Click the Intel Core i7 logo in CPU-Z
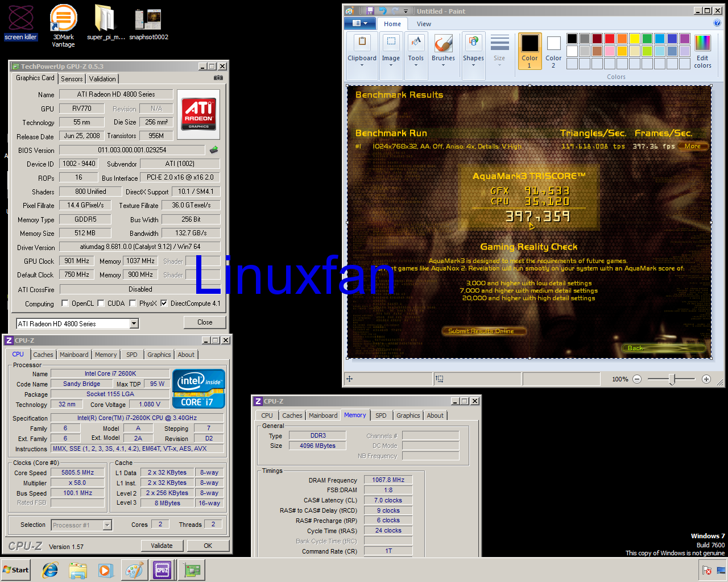 click(198, 388)
